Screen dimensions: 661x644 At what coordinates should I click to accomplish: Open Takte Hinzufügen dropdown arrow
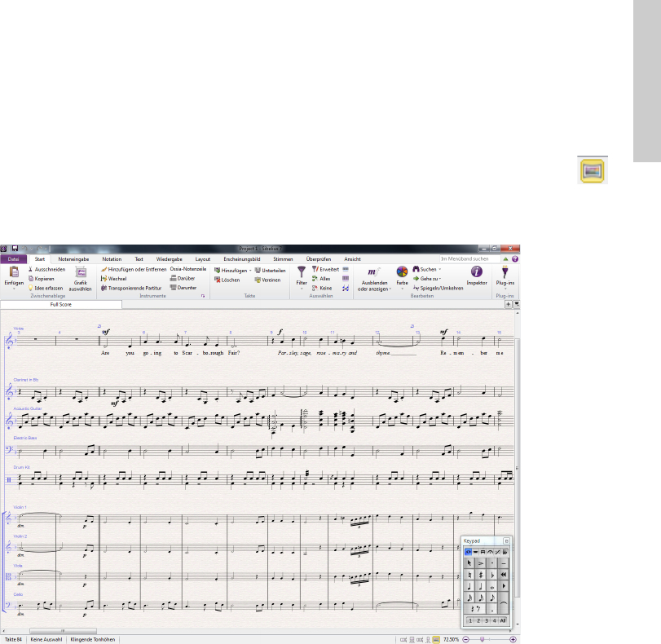(x=250, y=271)
